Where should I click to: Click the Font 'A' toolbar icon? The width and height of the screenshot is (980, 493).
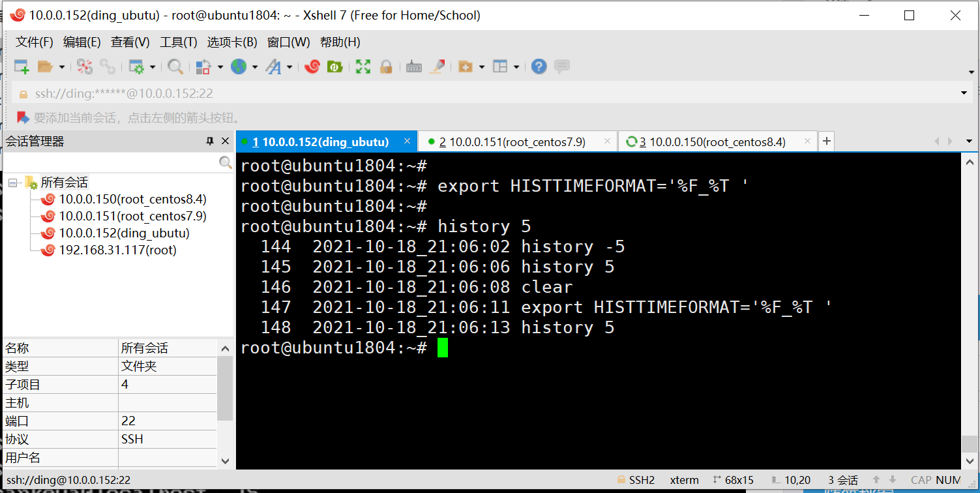[x=273, y=67]
